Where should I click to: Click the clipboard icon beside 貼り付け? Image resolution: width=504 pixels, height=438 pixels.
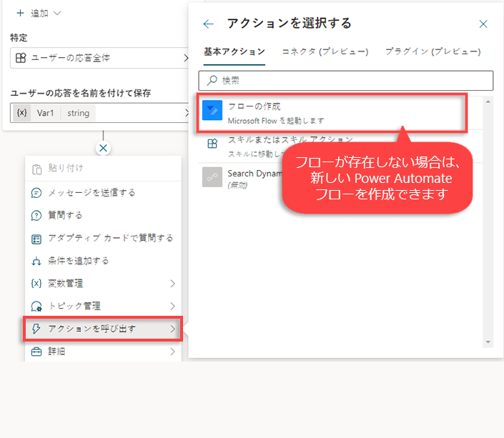36,169
